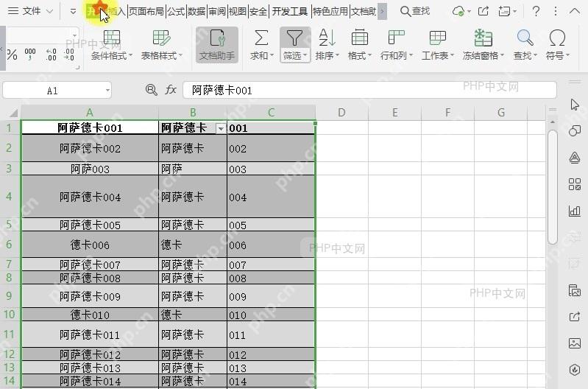
Task: Open the 条件格式 conditional formatting tool
Action: point(112,45)
